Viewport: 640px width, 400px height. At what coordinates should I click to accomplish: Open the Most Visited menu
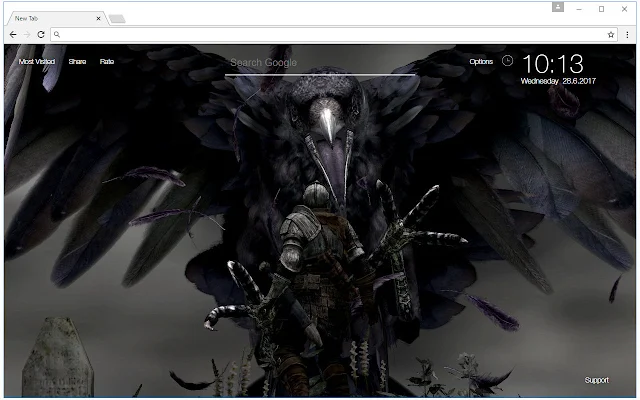[37, 62]
